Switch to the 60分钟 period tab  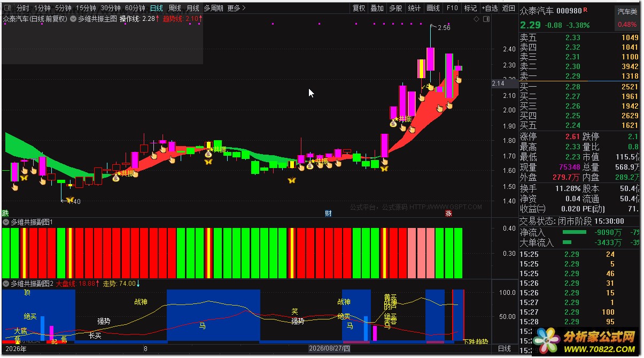pos(135,8)
